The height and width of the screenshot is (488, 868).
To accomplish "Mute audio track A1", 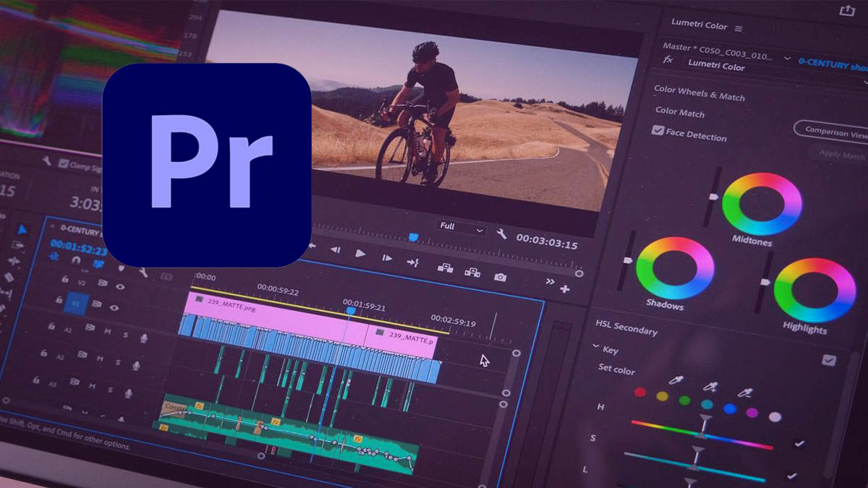I will tap(108, 331).
